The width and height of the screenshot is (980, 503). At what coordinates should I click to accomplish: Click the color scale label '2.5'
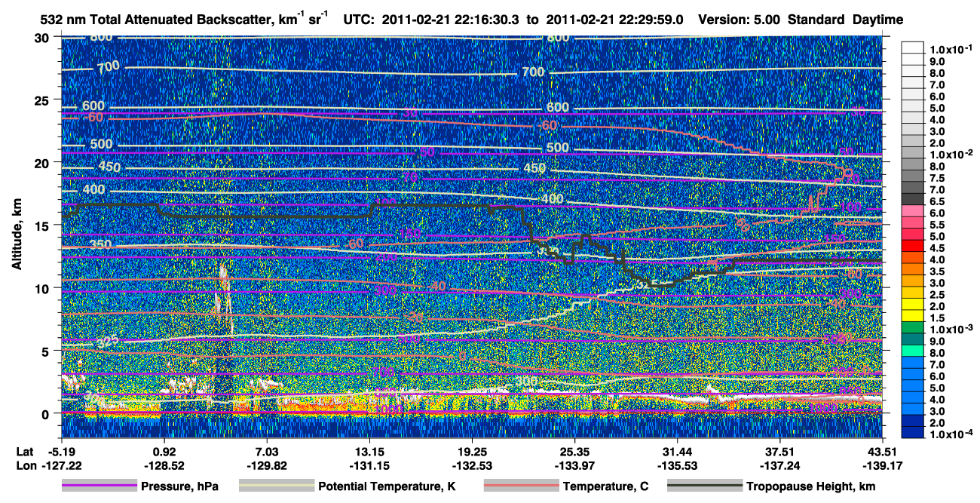pos(936,295)
